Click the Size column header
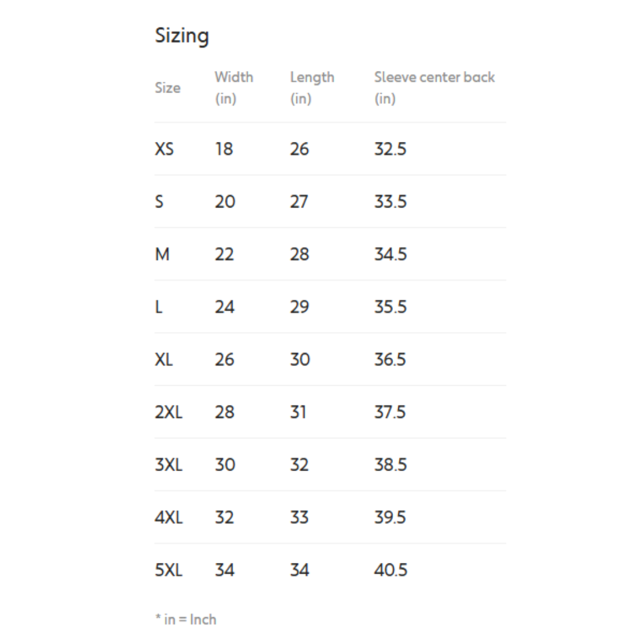Screen dimensions: 644x644 (x=168, y=88)
